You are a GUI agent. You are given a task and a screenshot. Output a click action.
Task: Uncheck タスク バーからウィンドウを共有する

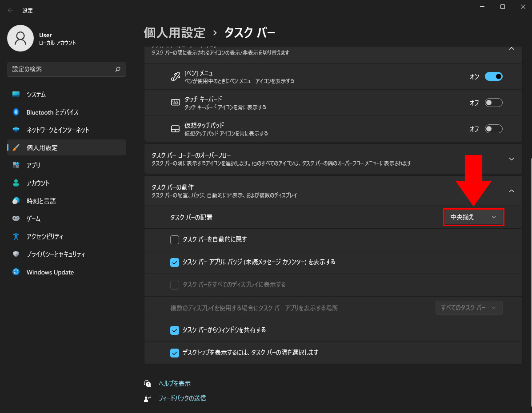click(x=174, y=330)
